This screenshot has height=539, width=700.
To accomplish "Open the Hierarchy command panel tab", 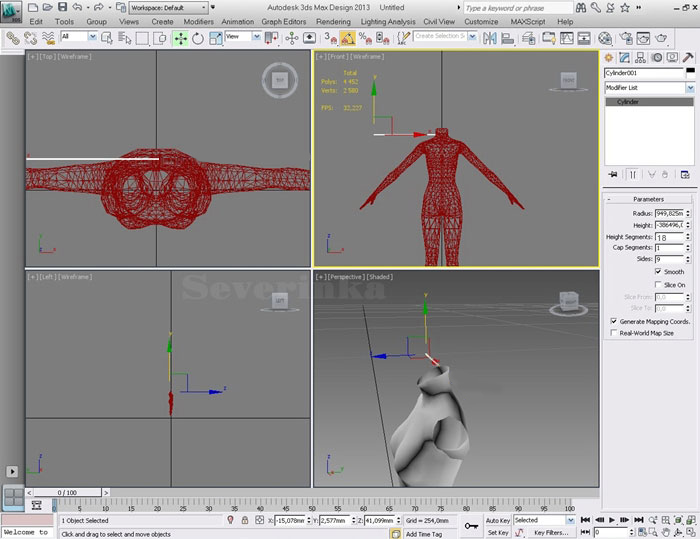I will (x=641, y=58).
